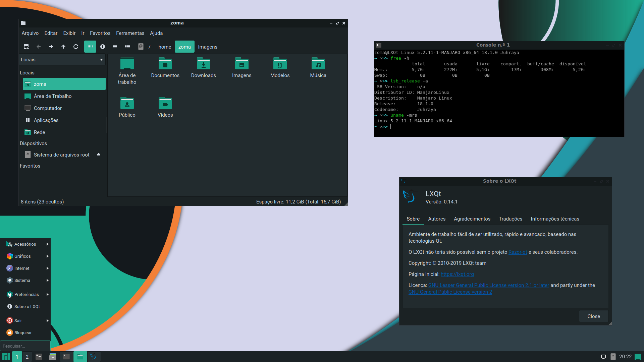Open the Ajuda menu in file manager
Image resolution: width=644 pixels, height=362 pixels.
tap(156, 33)
